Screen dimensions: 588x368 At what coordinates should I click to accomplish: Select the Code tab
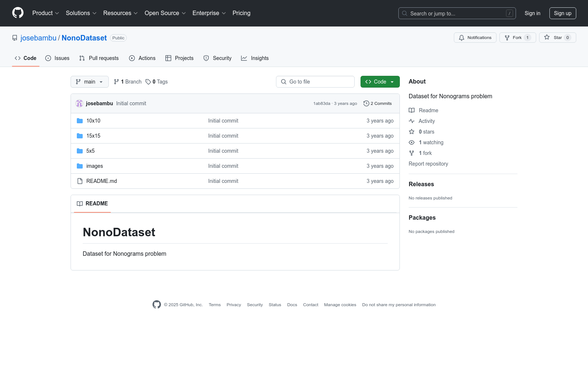click(26, 58)
